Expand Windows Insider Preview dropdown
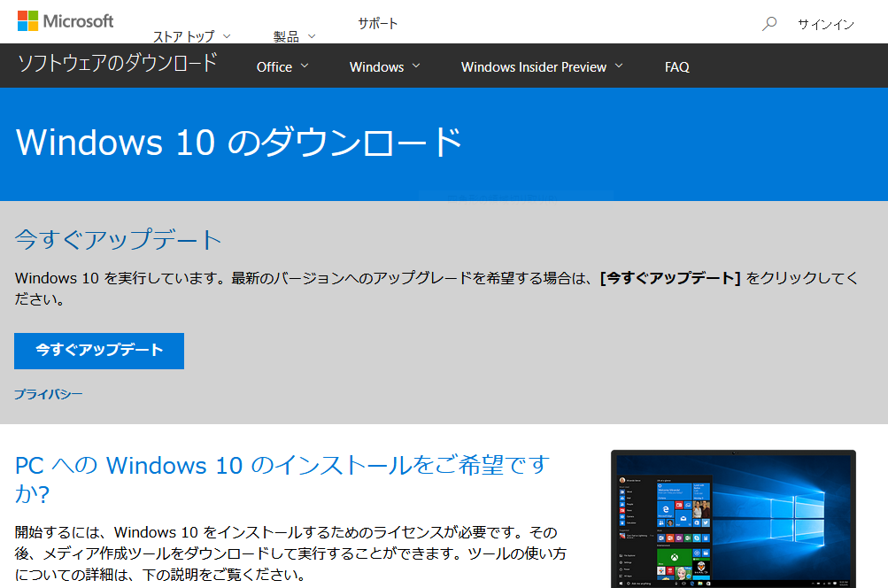The image size is (888, 588). pyautogui.click(x=542, y=66)
